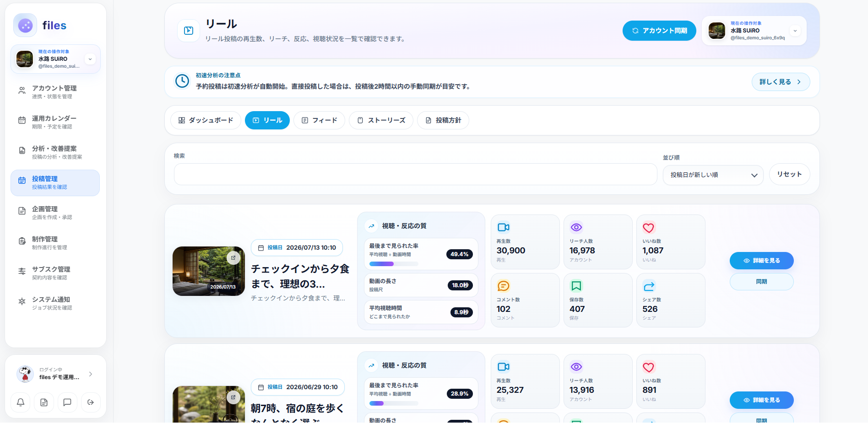
Task: Click the heart icon for 891 likes
Action: point(649,367)
